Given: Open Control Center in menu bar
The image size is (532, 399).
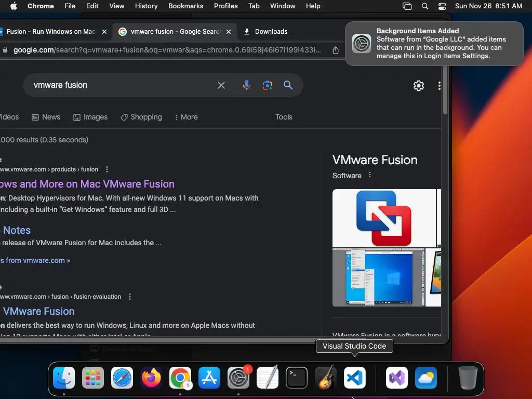Looking at the screenshot, I should coord(442,6).
